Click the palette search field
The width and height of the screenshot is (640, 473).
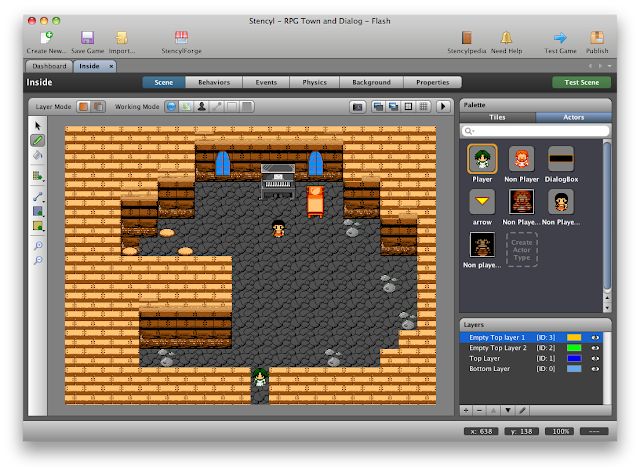536,131
